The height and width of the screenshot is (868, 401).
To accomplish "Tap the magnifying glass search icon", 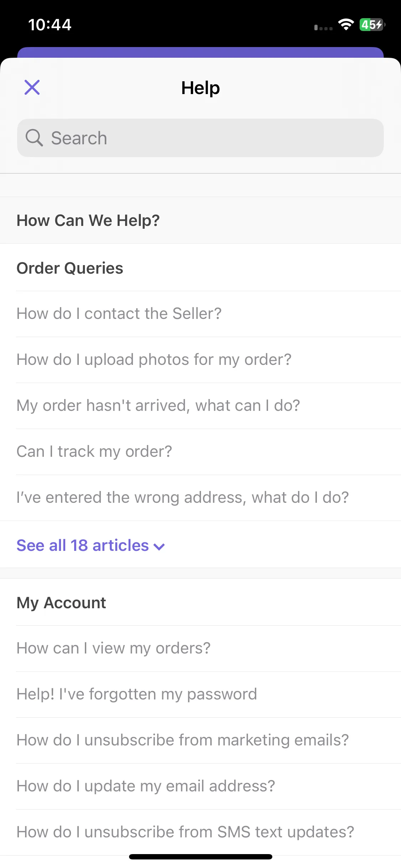I will coord(34,138).
